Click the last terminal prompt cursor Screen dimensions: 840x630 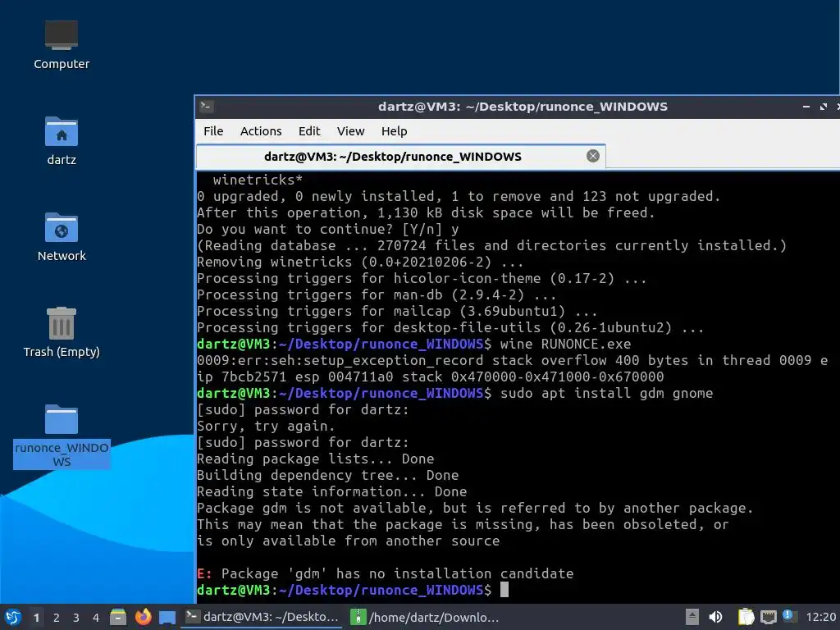point(504,590)
